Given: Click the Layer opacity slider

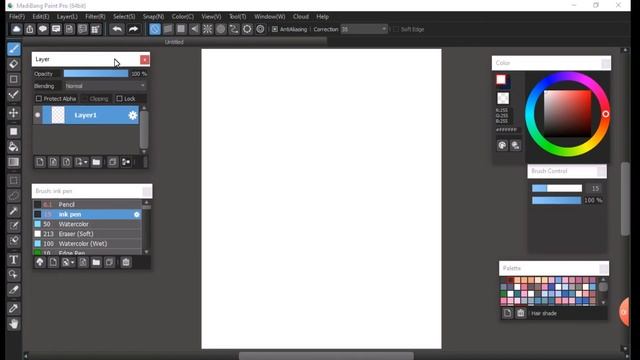Looking at the screenshot, I should [96, 73].
